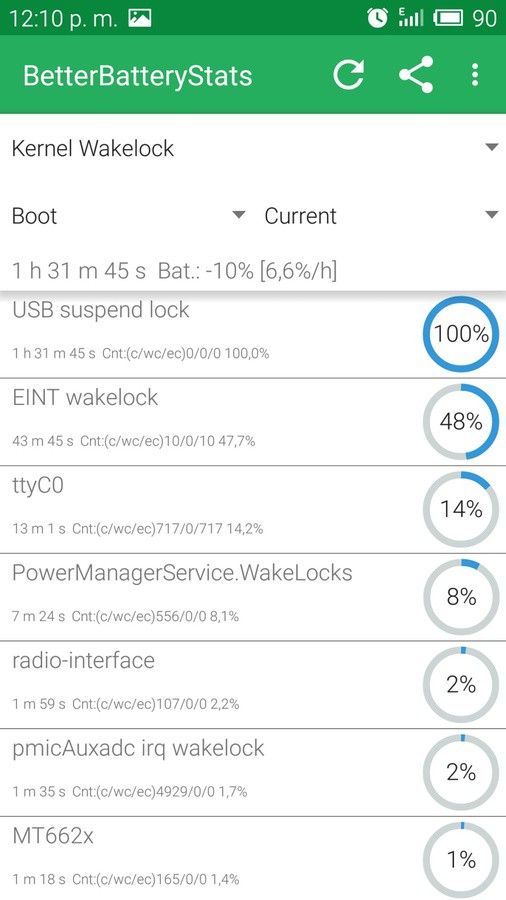Tap the BetterBatteryStats title
The image size is (506, 900).
tap(138, 76)
